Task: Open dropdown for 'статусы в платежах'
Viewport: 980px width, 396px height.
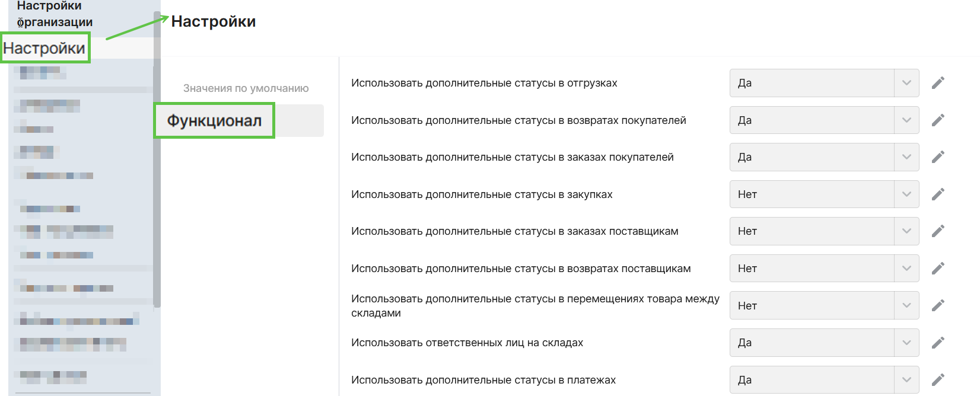Action: pos(906,380)
